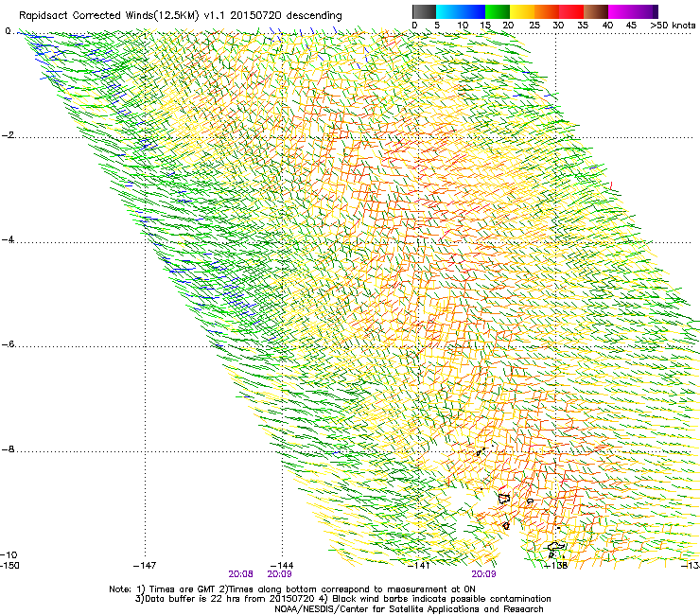
Task: Click the magenta-purple segment of the color bar
Action: 633,11
